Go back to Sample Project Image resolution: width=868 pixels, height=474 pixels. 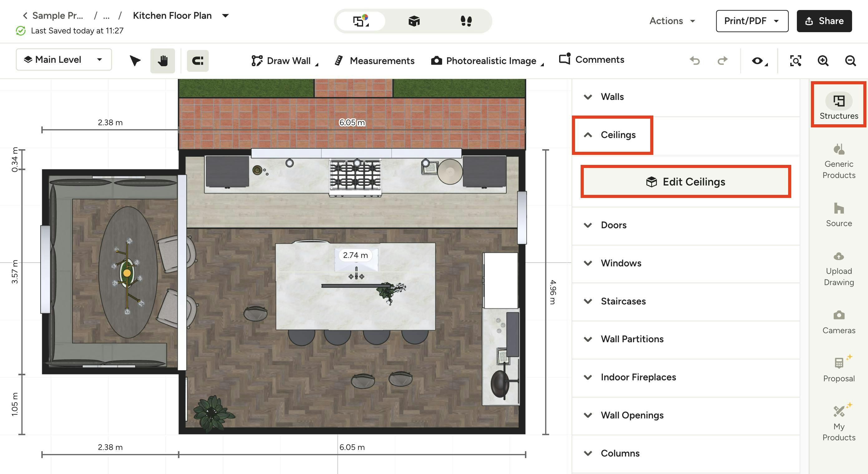[x=53, y=16]
